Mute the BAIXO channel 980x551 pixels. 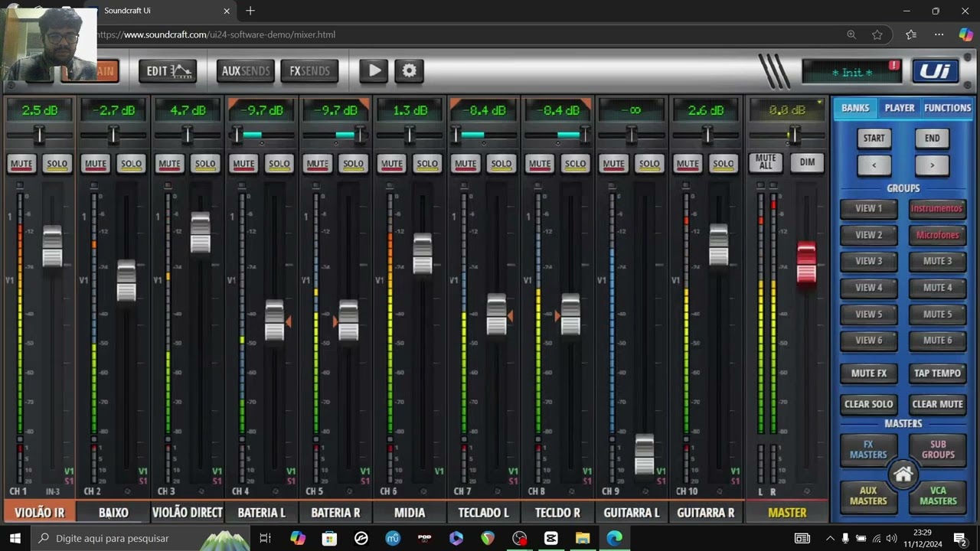pos(96,164)
